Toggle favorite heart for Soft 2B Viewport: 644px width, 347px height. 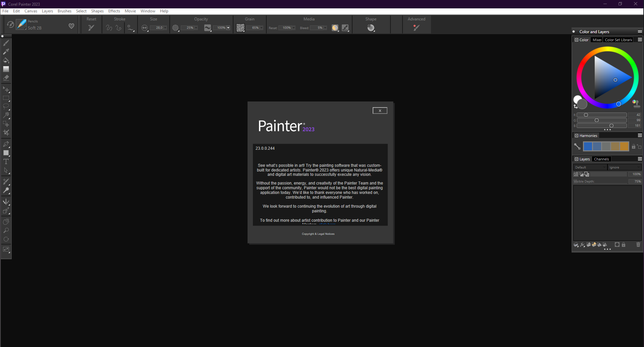point(71,26)
